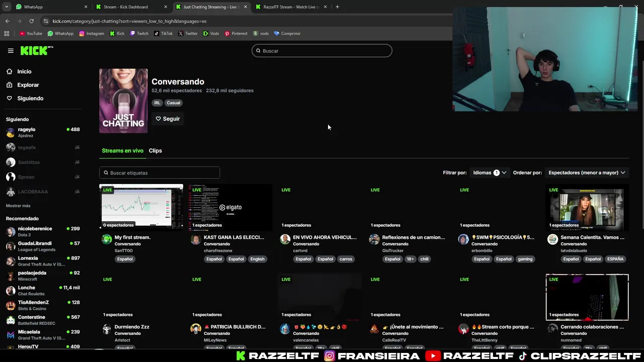Open My first stream thumbnail

coord(141,207)
